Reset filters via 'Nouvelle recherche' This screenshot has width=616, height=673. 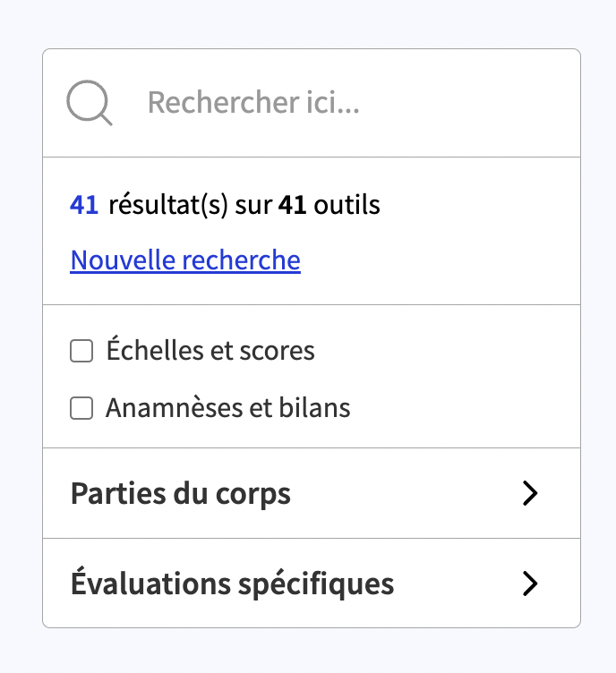[185, 260]
